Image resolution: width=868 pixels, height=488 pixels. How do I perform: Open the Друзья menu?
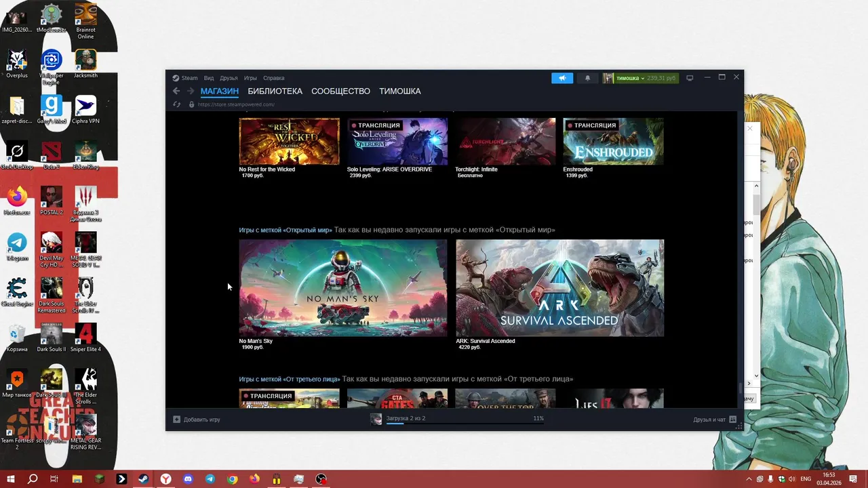tap(229, 78)
